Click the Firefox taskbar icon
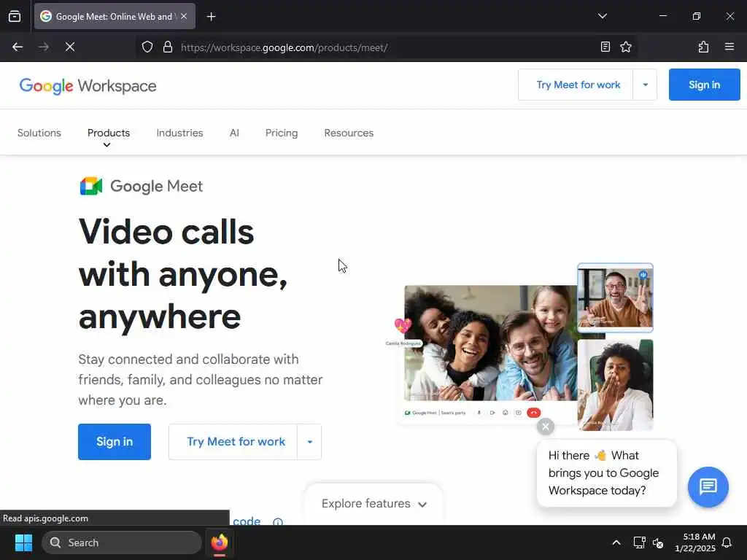 tap(220, 542)
